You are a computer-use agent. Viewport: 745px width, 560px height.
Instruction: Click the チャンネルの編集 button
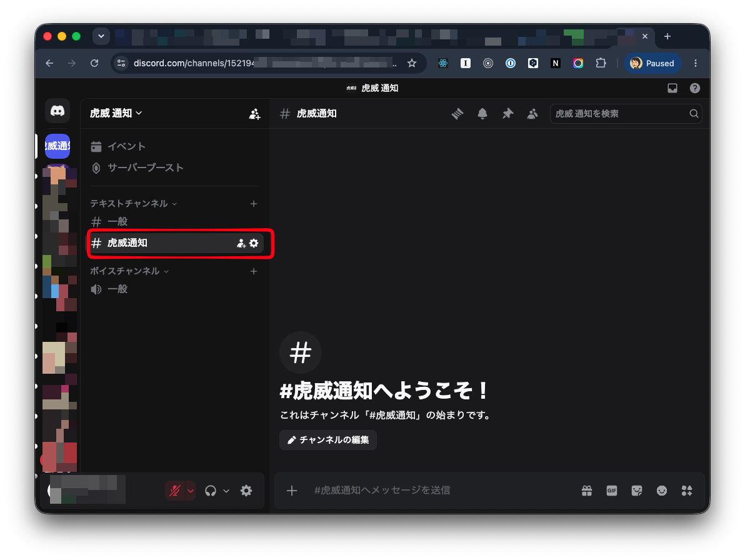[328, 440]
